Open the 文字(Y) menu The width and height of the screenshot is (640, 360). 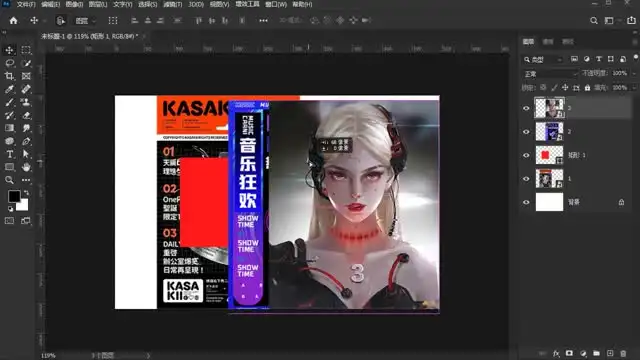[122, 4]
